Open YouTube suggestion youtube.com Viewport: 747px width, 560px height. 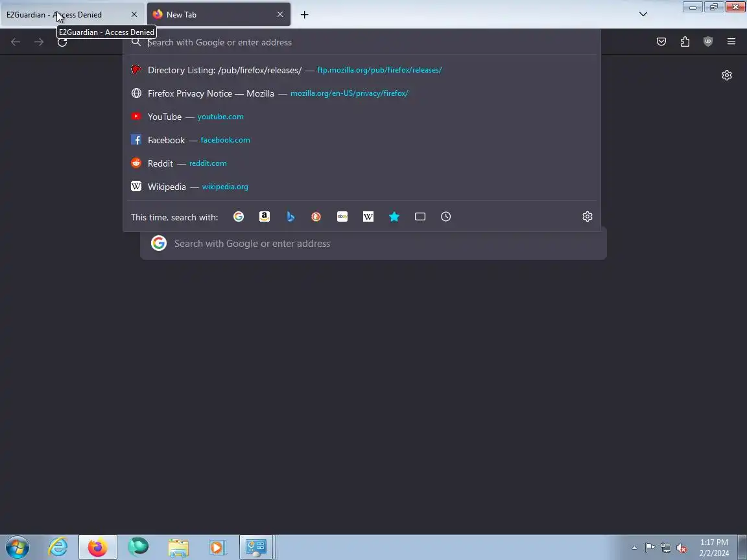point(362,117)
